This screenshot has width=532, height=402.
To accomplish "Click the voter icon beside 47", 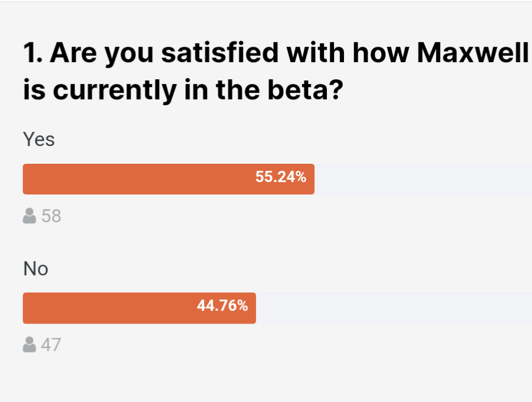I will click(30, 345).
